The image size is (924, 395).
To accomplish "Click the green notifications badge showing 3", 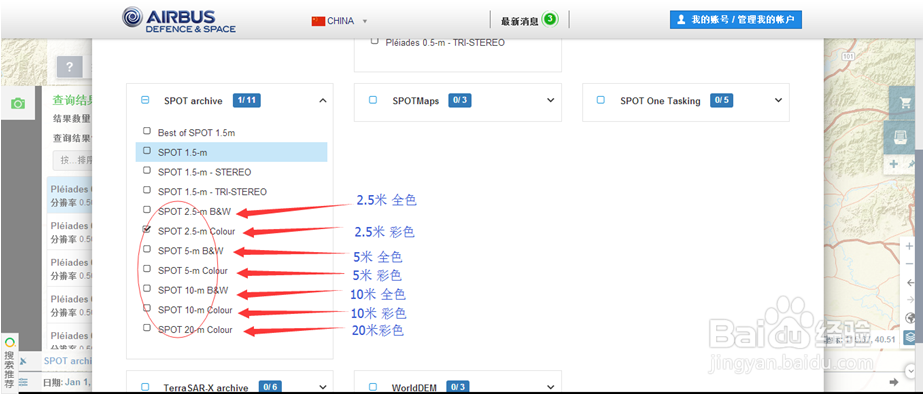I will tap(549, 19).
